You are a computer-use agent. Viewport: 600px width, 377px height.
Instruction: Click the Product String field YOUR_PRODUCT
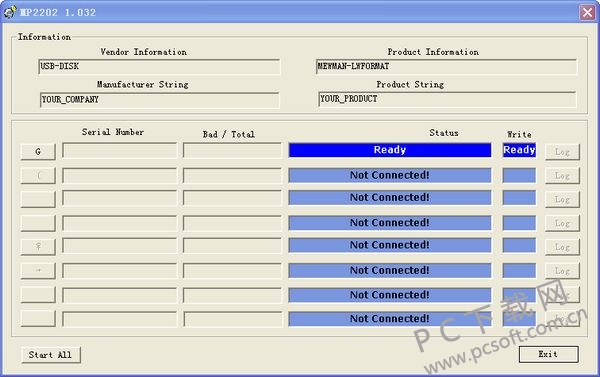click(447, 99)
